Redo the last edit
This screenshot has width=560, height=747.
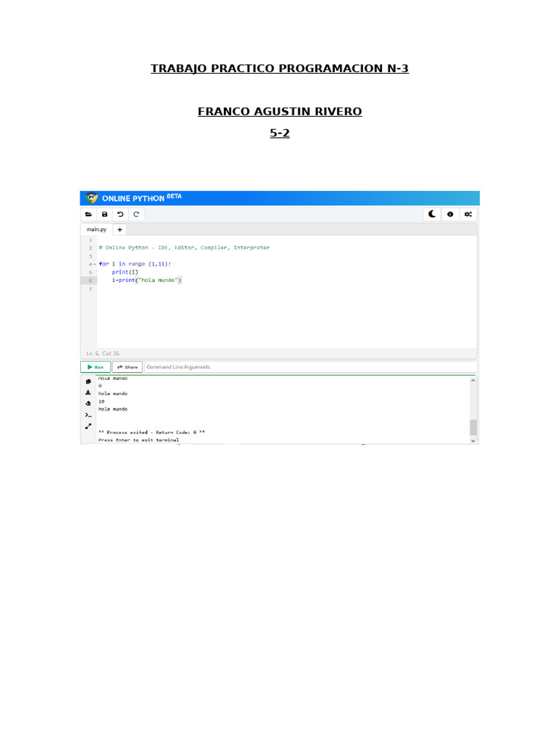pyautogui.click(x=136, y=214)
